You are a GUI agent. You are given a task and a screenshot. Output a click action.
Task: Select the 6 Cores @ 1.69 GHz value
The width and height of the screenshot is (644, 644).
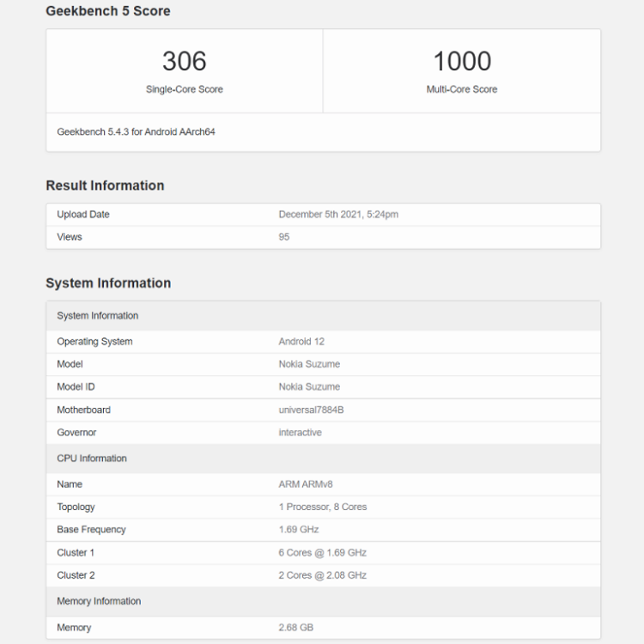pos(322,553)
